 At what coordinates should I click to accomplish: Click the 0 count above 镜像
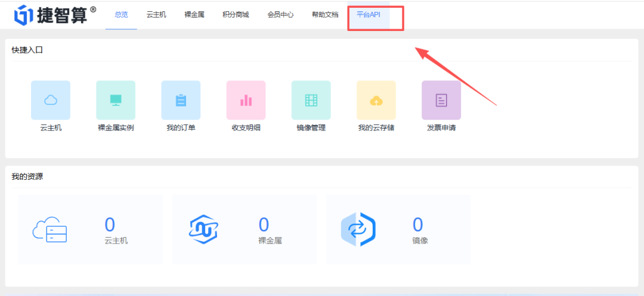(x=417, y=225)
